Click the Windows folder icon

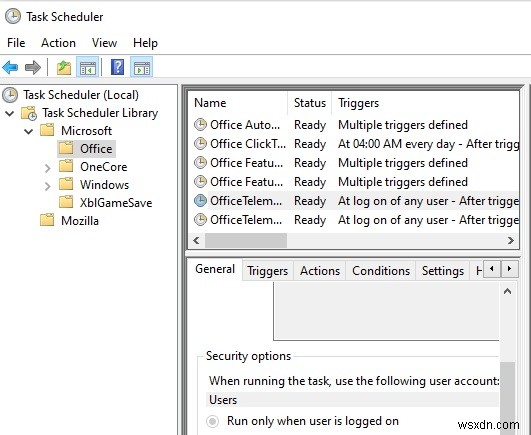[x=66, y=184]
